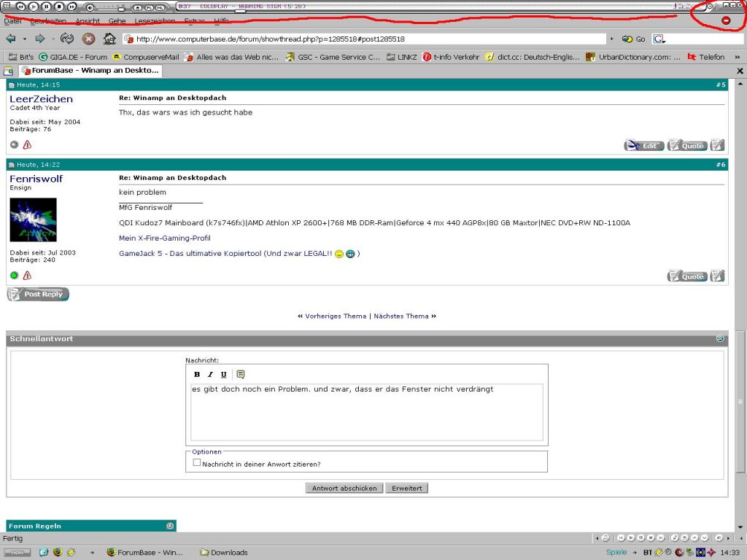The height and width of the screenshot is (560, 747).
Task: Open the Gehe menu
Action: (x=117, y=20)
